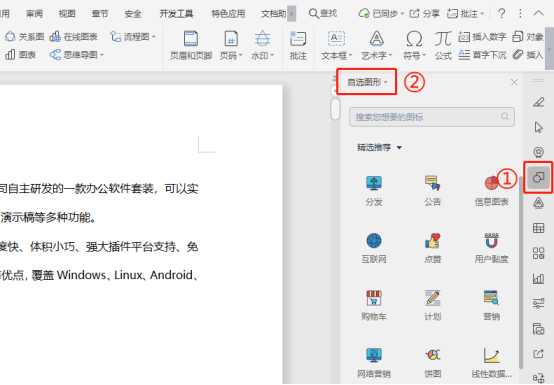Open 页眉和页脚 header and footer
This screenshot has width=554, height=385.
pyautogui.click(x=191, y=46)
